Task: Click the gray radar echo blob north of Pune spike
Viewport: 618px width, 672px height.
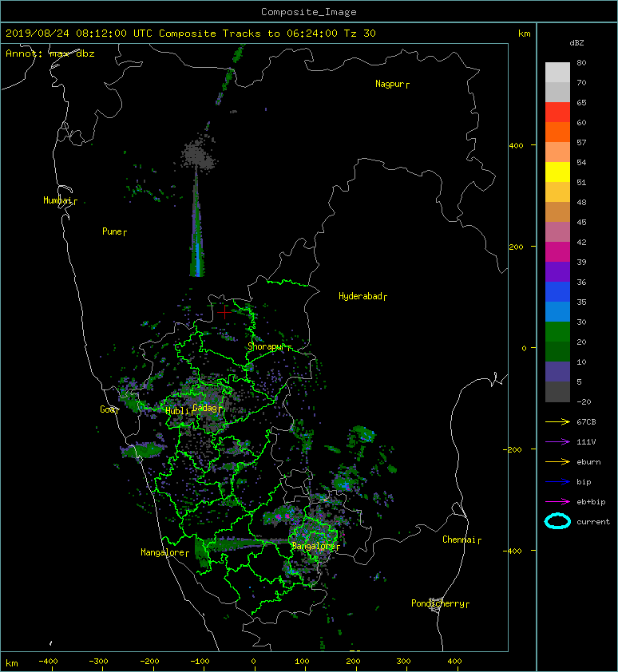Action: (x=197, y=155)
